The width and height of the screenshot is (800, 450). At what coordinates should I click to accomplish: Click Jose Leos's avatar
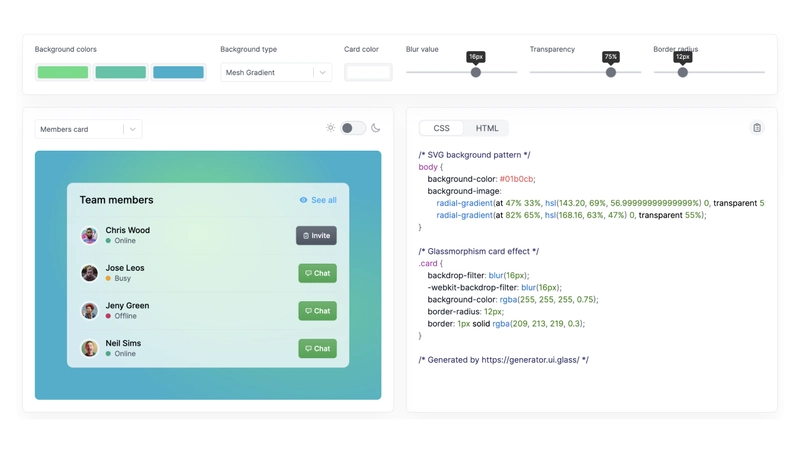pyautogui.click(x=89, y=273)
